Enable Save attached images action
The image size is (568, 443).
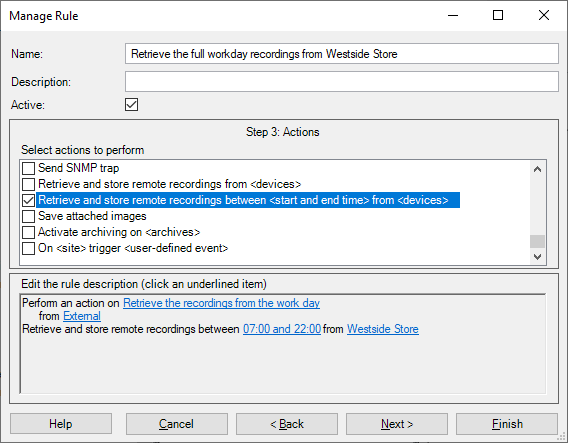(x=28, y=216)
